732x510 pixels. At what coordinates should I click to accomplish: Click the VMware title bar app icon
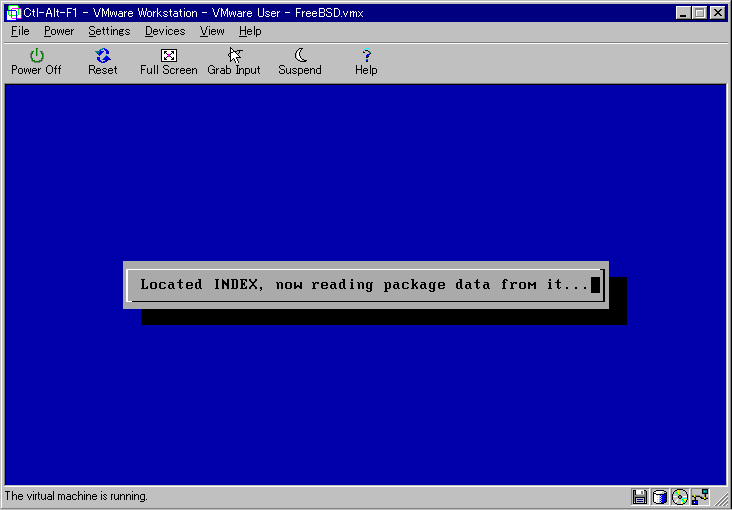click(14, 13)
